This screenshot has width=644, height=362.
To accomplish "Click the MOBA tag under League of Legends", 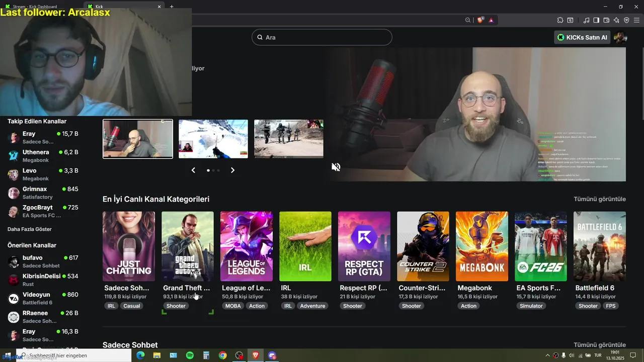I will point(233,306).
